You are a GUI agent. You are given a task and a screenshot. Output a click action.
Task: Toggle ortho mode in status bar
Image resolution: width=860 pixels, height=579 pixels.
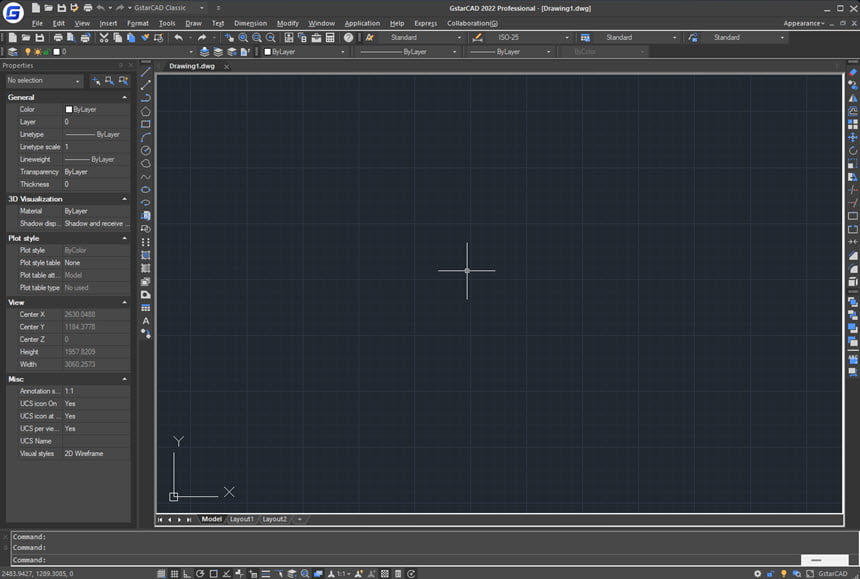pyautogui.click(x=187, y=574)
